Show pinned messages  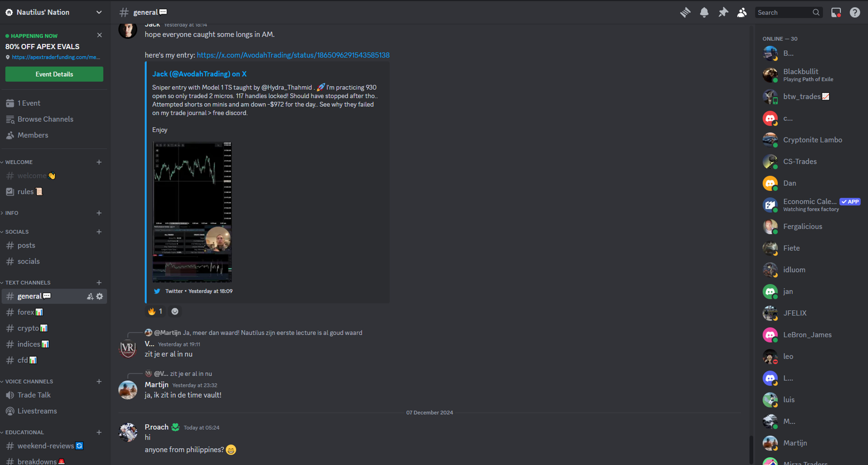pos(723,13)
